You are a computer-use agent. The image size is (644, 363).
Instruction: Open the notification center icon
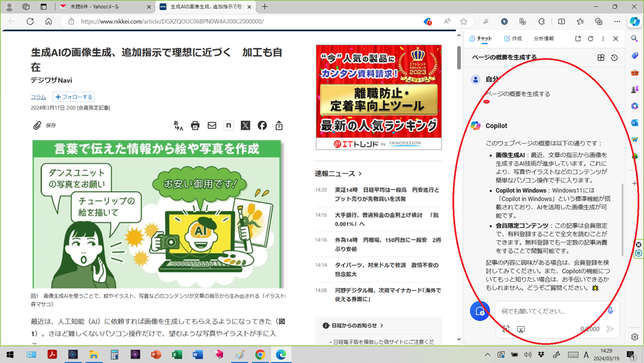631,354
